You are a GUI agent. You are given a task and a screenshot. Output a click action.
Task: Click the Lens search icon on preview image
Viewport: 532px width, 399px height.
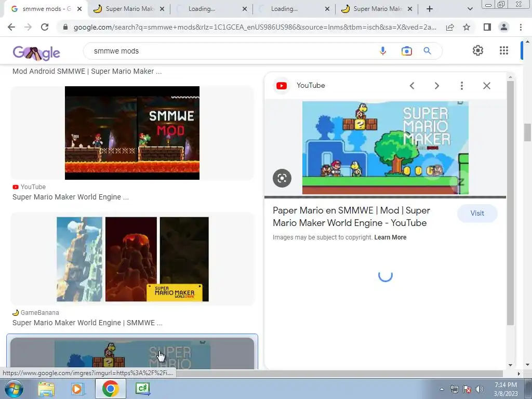pos(282,178)
